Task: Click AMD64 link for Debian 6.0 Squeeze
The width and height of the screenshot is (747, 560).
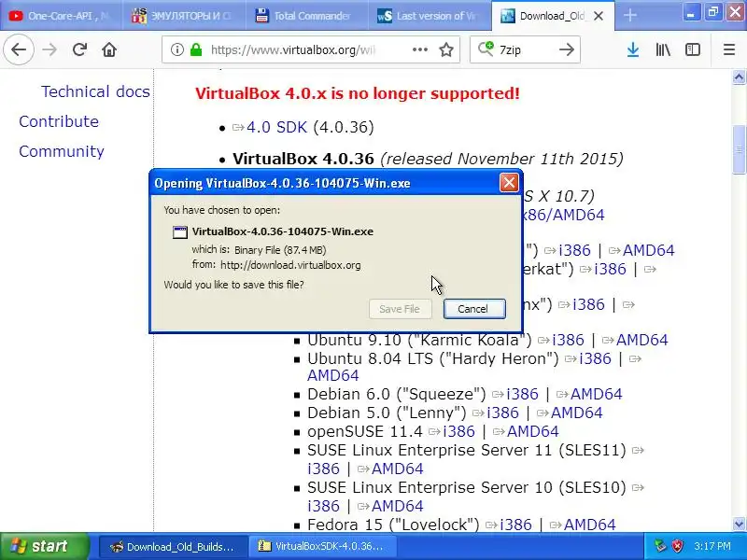Action: [596, 394]
